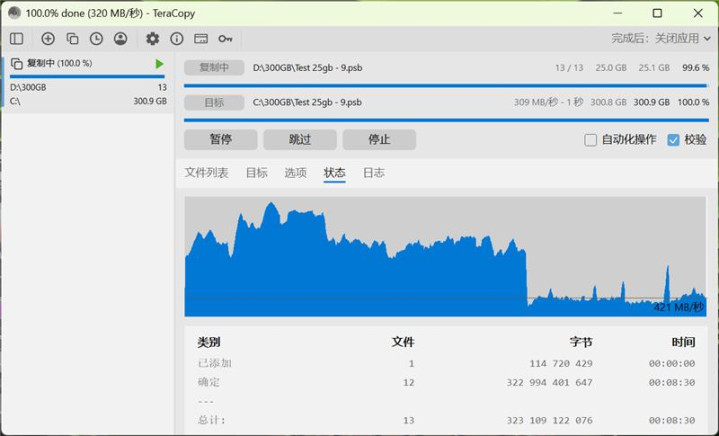Image resolution: width=719 pixels, height=436 pixels.
Task: Click the license key icon
Action: click(225, 39)
